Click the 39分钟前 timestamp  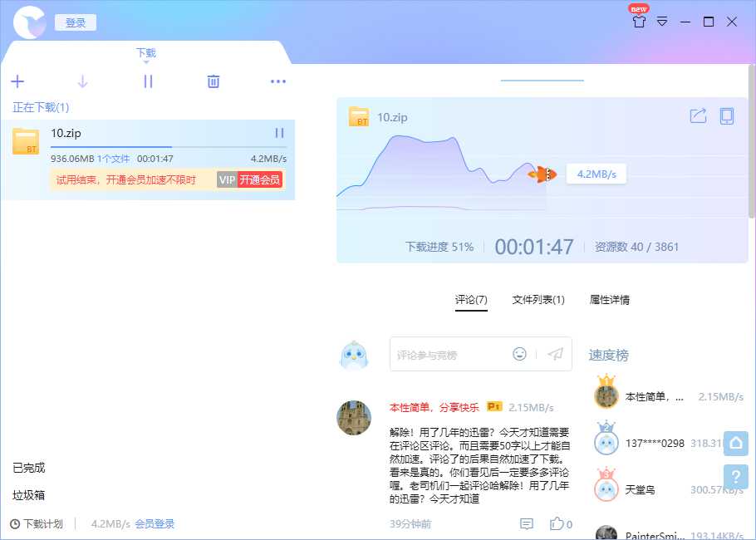[x=410, y=524]
